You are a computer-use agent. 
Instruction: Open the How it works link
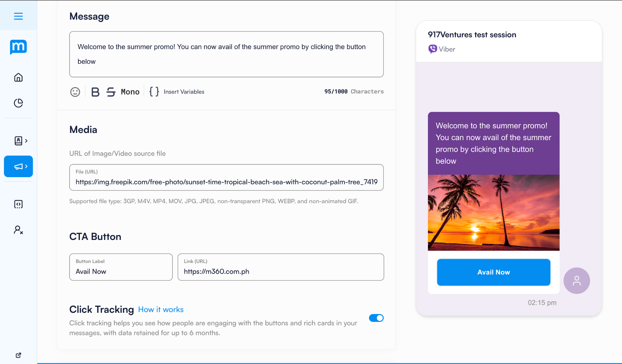(x=161, y=309)
